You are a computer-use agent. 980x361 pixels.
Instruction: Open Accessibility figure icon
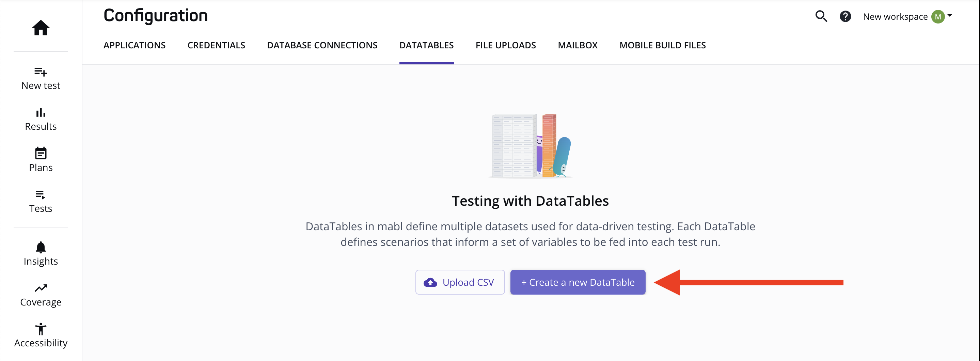point(41,329)
